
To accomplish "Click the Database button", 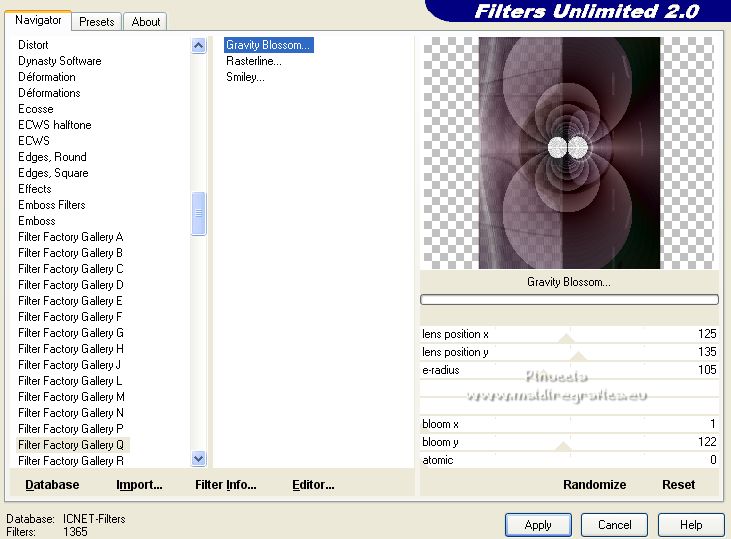I will pos(52,485).
